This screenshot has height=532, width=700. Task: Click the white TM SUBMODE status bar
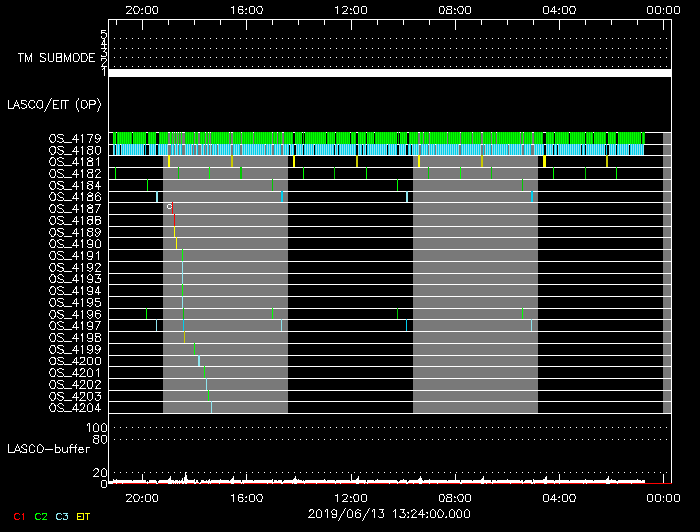389,73
